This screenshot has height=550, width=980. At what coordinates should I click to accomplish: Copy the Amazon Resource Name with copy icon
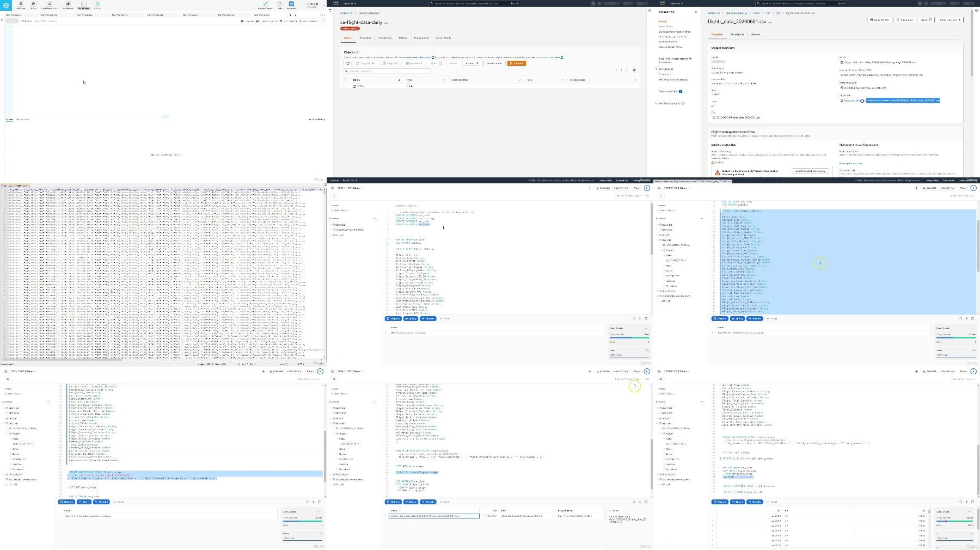842,75
